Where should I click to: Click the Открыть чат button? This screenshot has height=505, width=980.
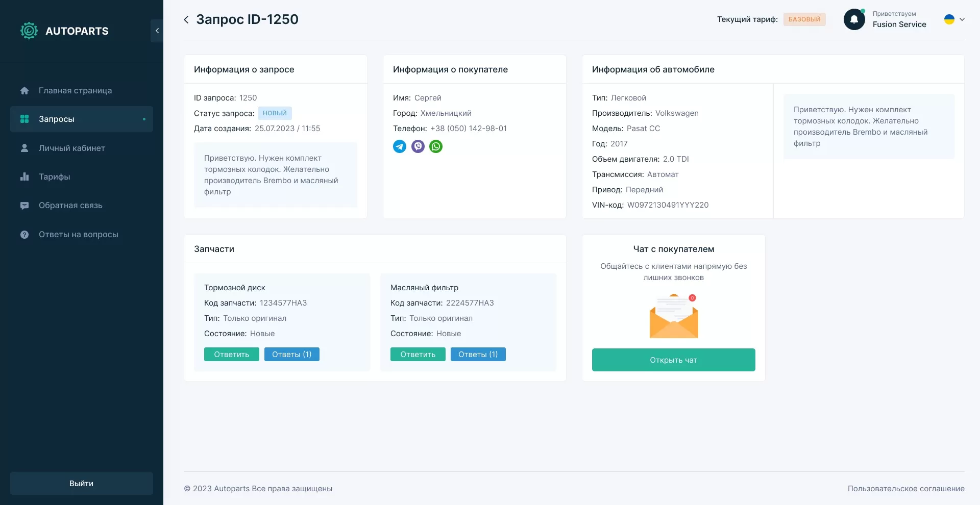click(674, 360)
